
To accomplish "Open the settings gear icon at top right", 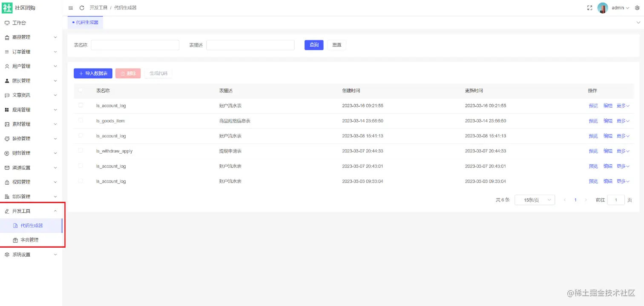I will click(637, 8).
